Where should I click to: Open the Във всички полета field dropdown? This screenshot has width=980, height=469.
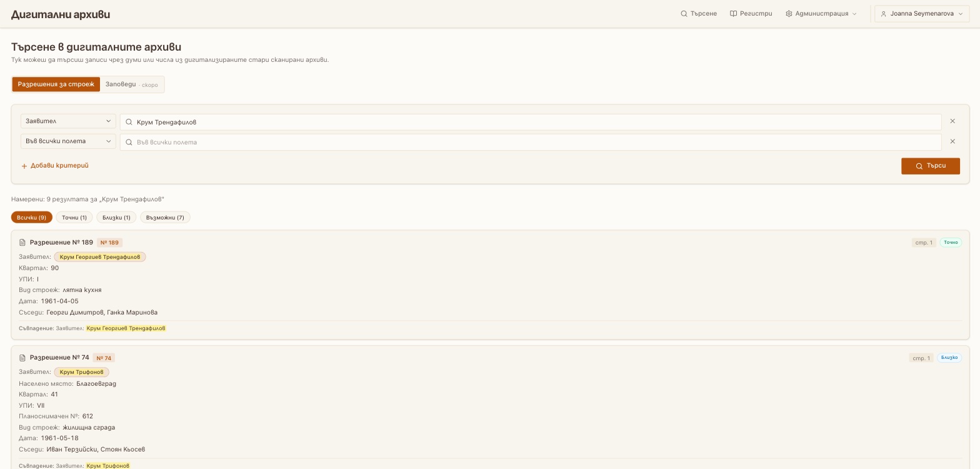[x=68, y=141]
